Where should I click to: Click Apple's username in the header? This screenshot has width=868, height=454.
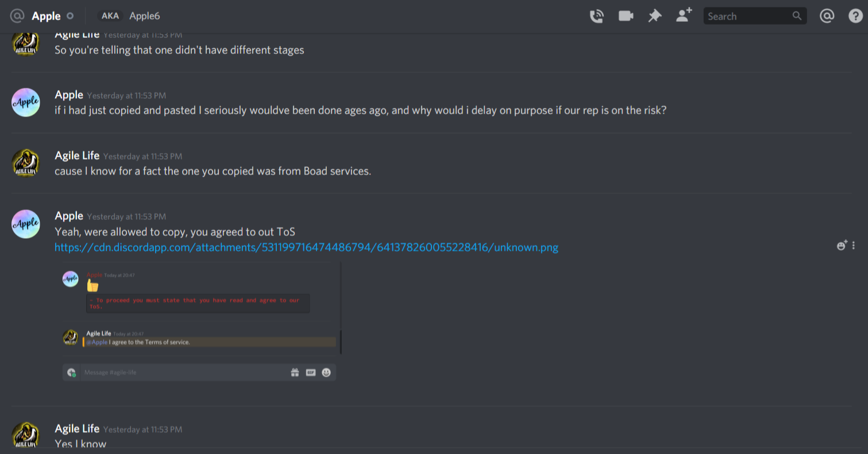pyautogui.click(x=46, y=16)
